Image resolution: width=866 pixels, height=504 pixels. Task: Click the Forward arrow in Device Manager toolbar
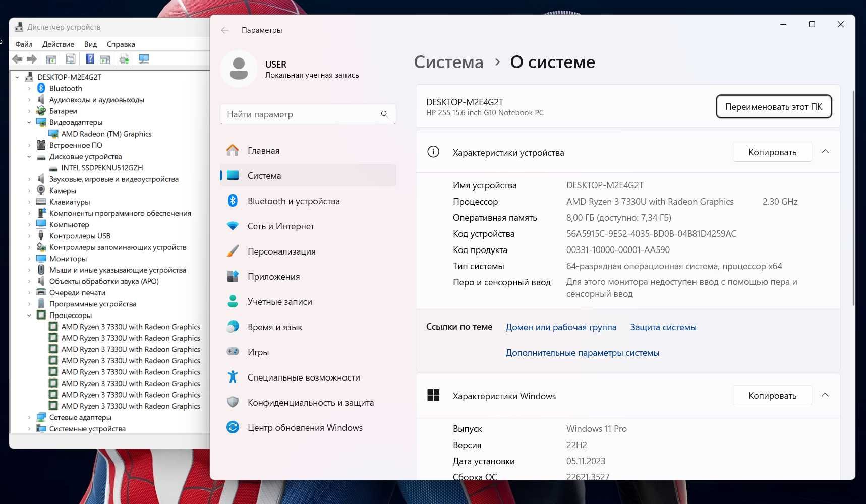tap(32, 59)
